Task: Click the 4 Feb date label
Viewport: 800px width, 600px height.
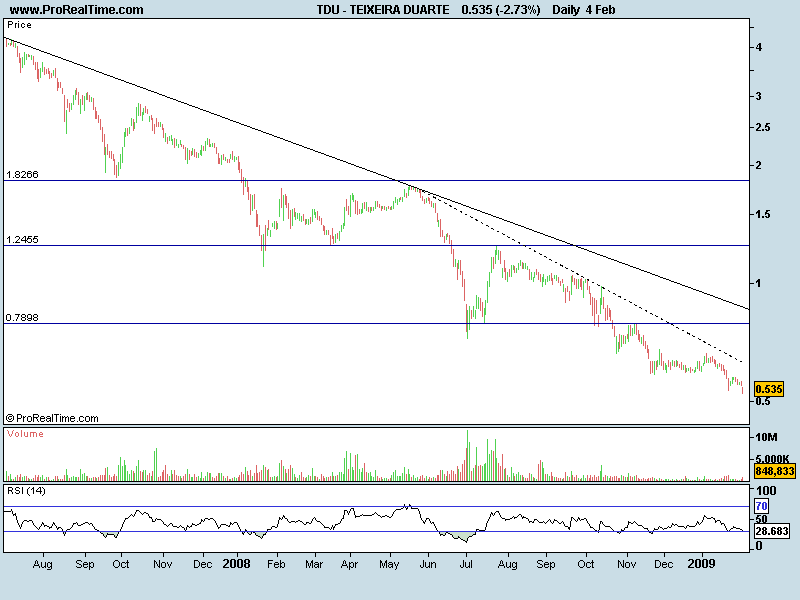Action: pos(601,10)
